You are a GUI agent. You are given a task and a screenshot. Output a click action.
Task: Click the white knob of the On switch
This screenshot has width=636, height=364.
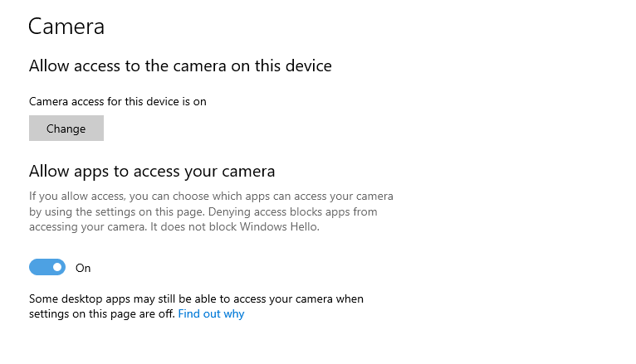click(x=57, y=267)
